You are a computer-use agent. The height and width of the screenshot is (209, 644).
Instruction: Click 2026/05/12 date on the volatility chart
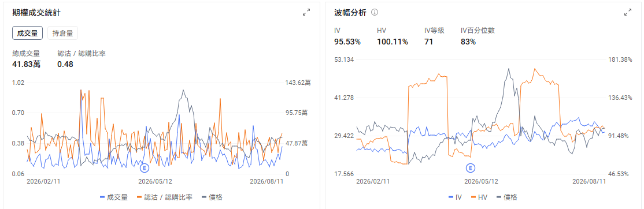[482, 181]
